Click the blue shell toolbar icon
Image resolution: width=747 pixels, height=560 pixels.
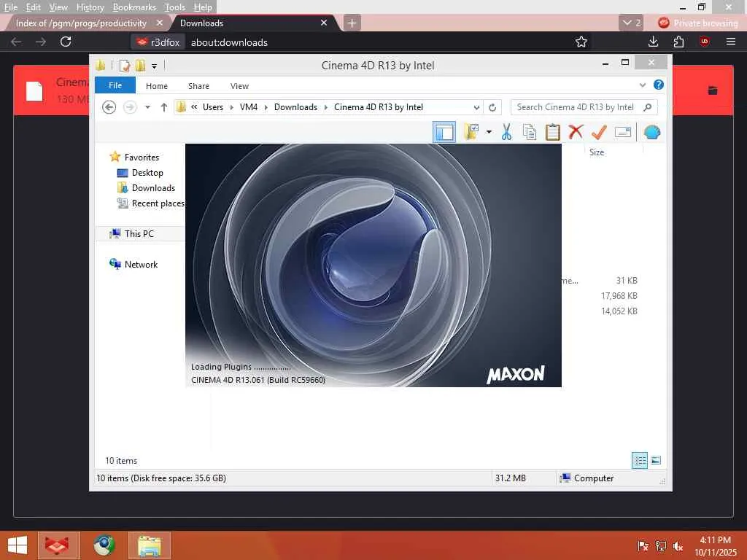(651, 132)
